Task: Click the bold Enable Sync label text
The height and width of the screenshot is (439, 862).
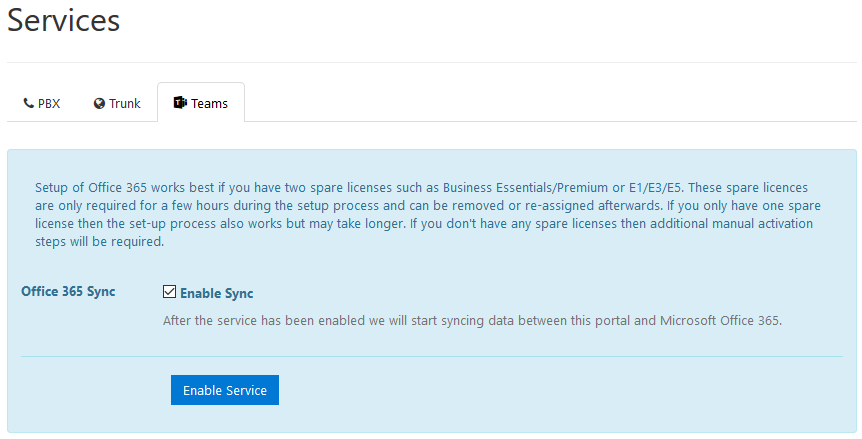Action: click(216, 293)
